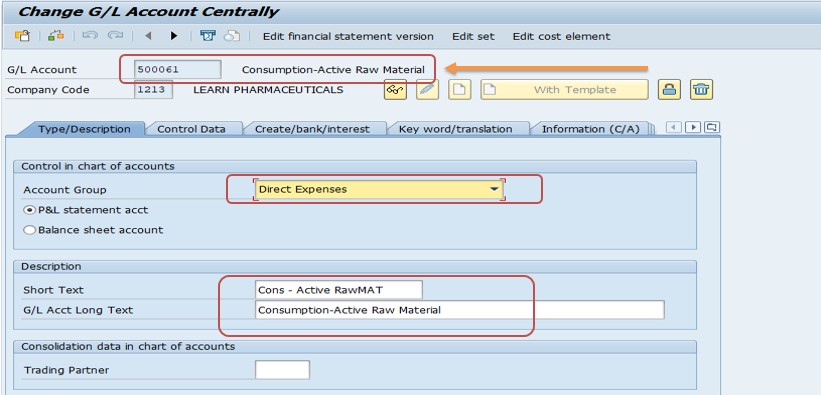
Task: Open the tab list icon
Action: pyautogui.click(x=712, y=127)
